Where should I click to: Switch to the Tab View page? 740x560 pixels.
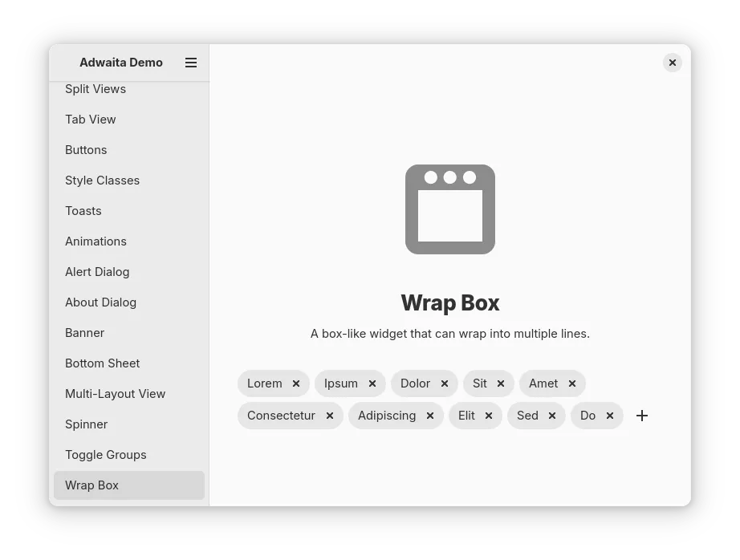point(91,120)
